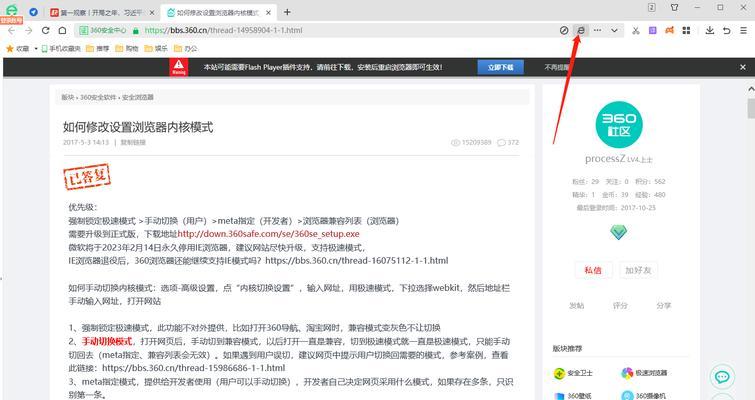This screenshot has height=400, width=755.
Task: Click the 立即下载 Flash download button
Action: coord(500,67)
